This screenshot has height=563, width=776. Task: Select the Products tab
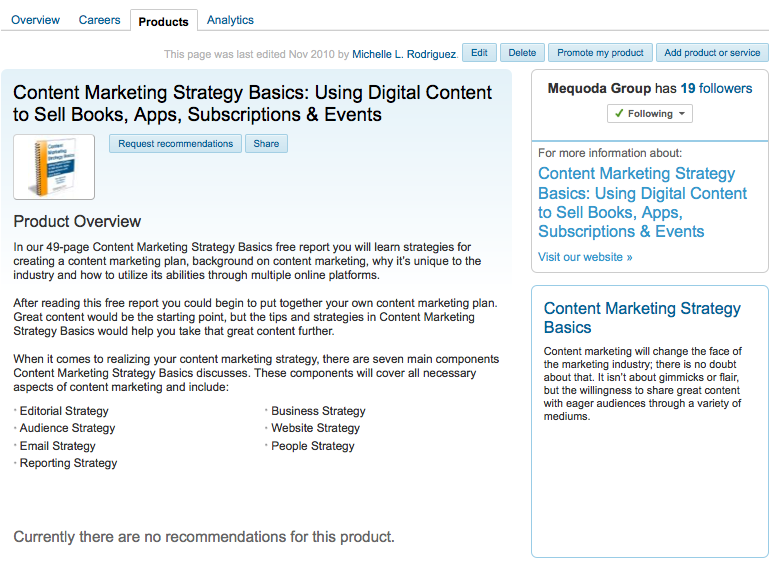[x=164, y=21]
